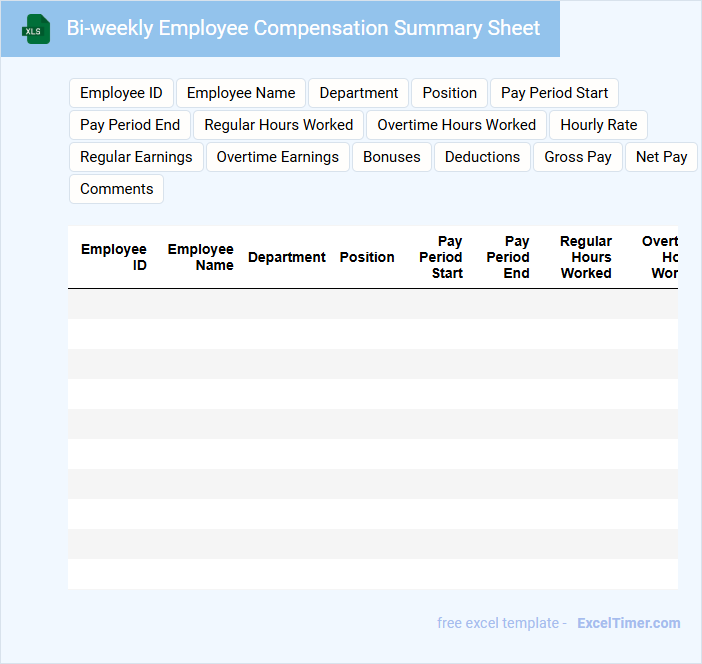The image size is (702, 664).
Task: Click the green XLS file icon
Action: click(x=35, y=29)
